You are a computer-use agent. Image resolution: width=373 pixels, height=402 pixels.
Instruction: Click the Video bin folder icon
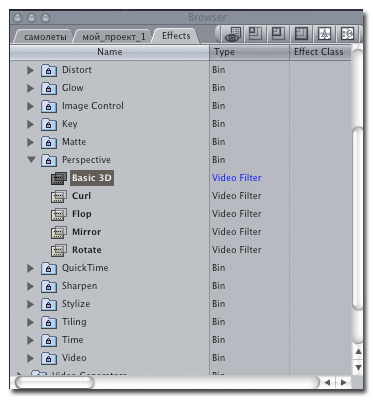point(49,358)
